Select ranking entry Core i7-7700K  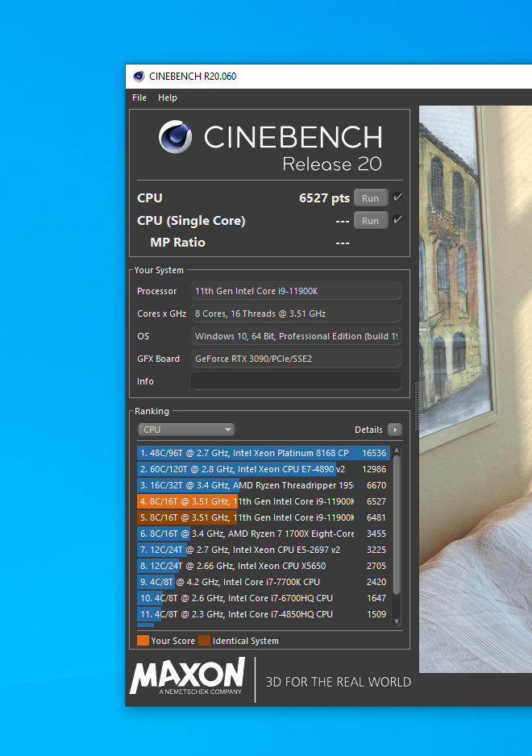click(264, 582)
